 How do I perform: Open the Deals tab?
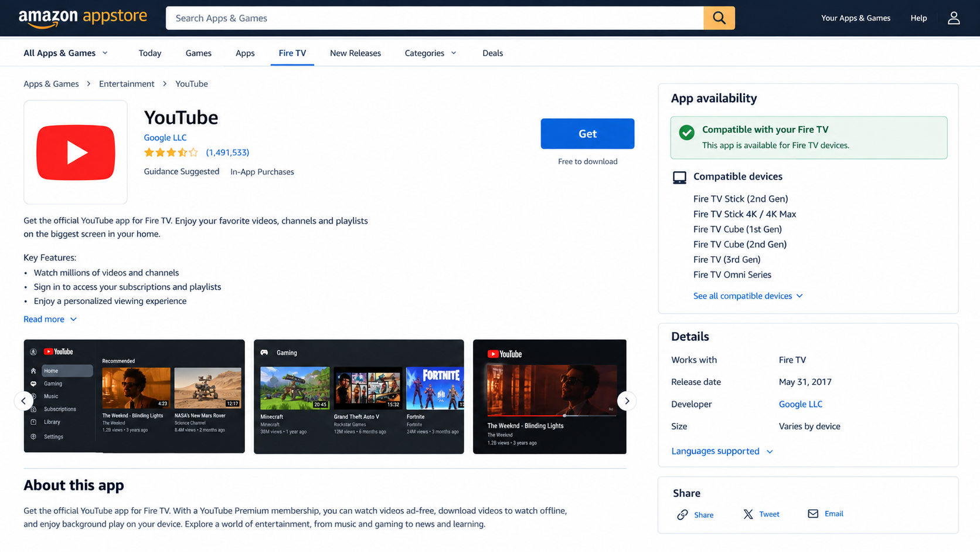tap(492, 53)
